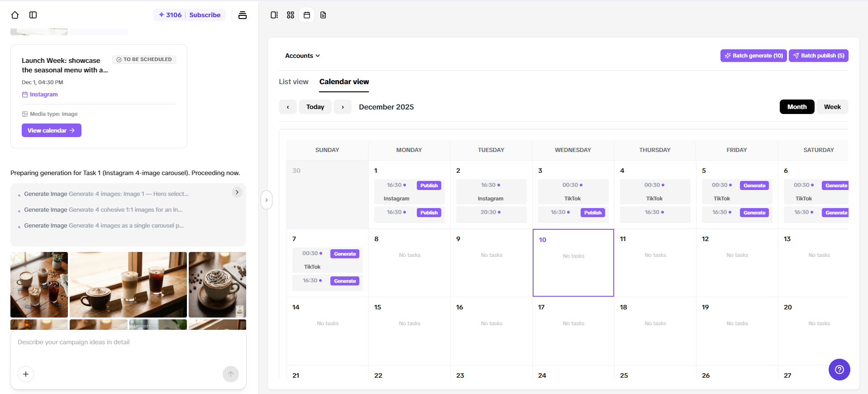Open "Generate 4 images as a single carousel" row
Screen dimensions: 868x394
click(104, 226)
